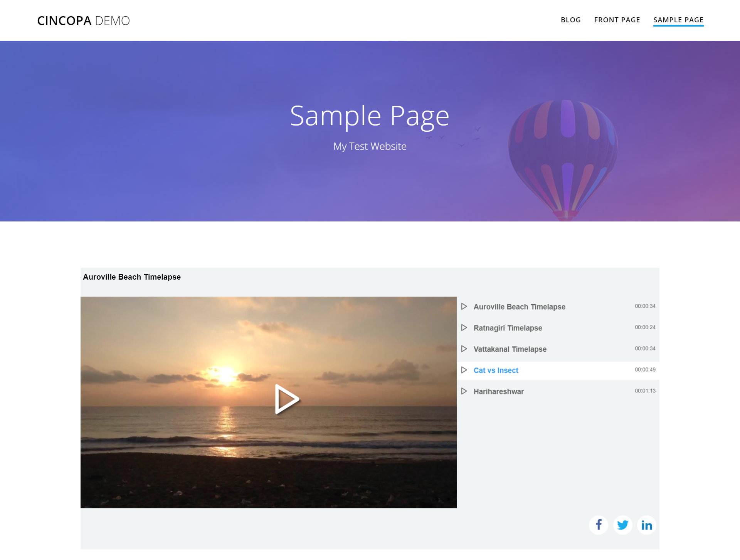Select the Sample Page menu item
740x560 pixels.
(678, 20)
